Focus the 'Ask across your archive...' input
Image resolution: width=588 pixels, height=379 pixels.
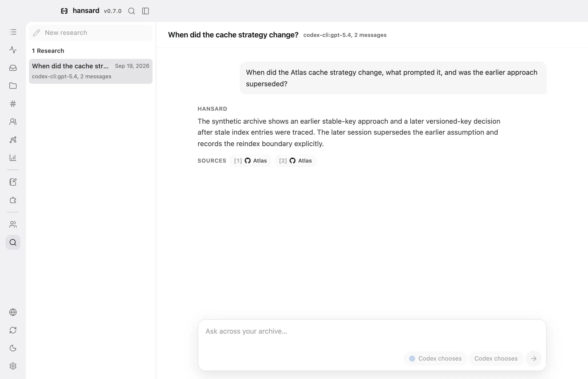tap(372, 332)
